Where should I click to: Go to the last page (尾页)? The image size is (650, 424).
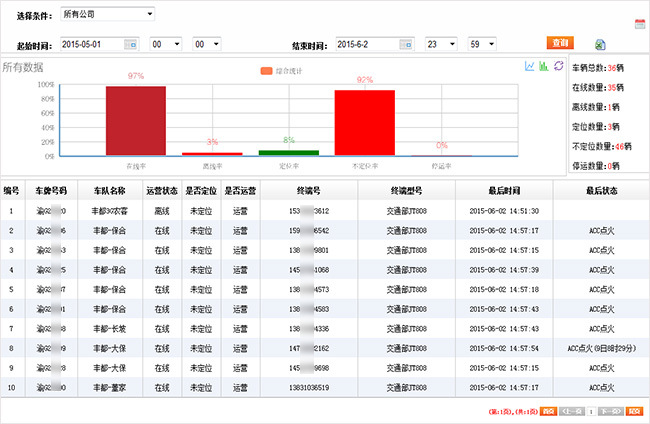634,411
